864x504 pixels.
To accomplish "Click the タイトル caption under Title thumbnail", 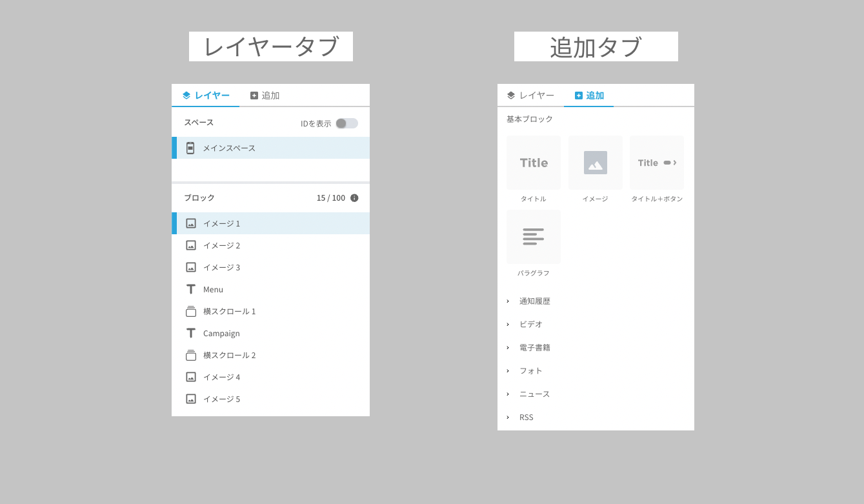I will (x=534, y=199).
